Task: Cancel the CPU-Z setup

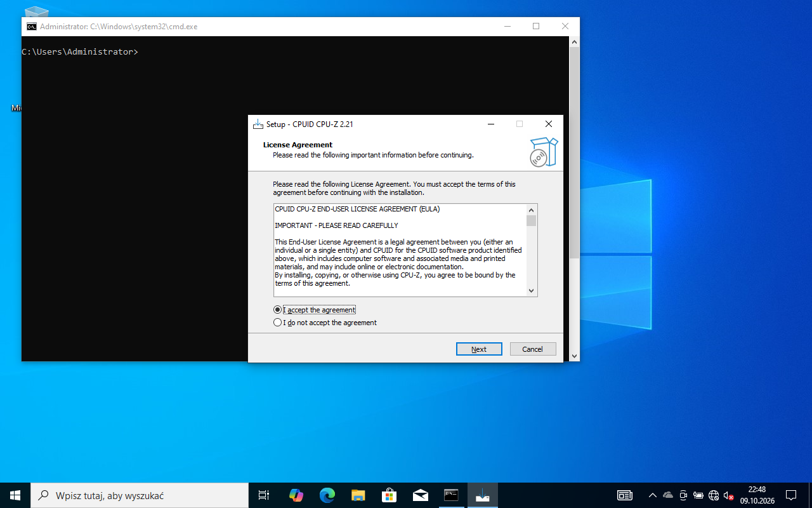Action: click(533, 349)
